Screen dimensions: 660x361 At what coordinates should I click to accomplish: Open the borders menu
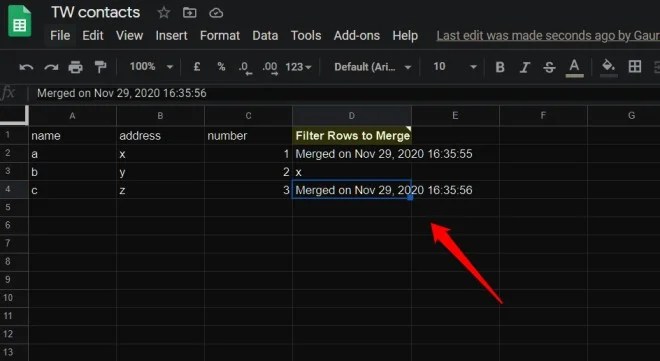point(635,66)
